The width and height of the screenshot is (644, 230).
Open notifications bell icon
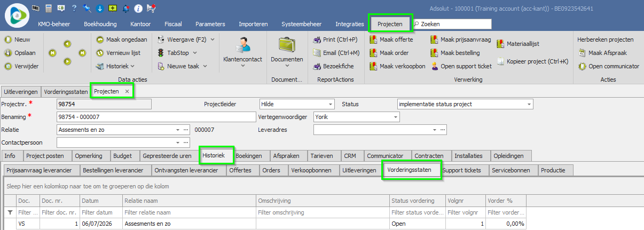pyautogui.click(x=125, y=8)
